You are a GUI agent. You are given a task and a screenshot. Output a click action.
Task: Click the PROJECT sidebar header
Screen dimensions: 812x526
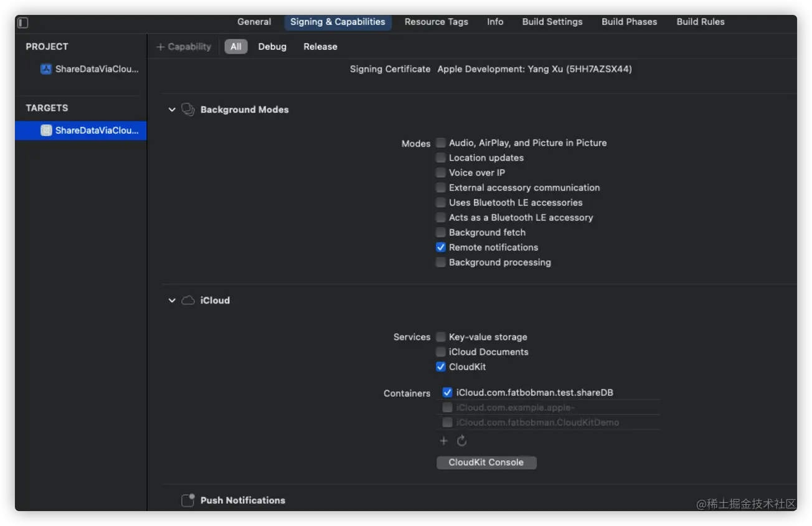pos(47,47)
